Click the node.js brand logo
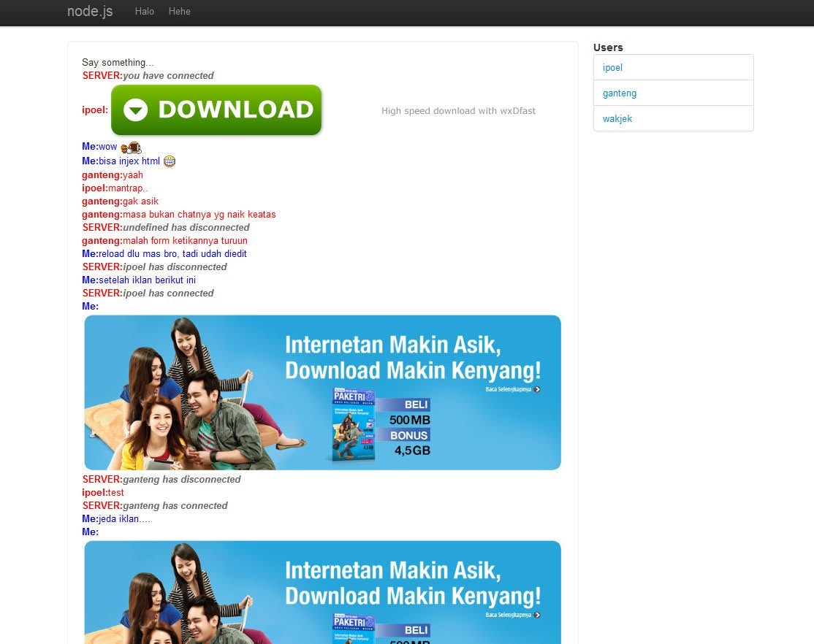The width and height of the screenshot is (814, 644). 90,11
